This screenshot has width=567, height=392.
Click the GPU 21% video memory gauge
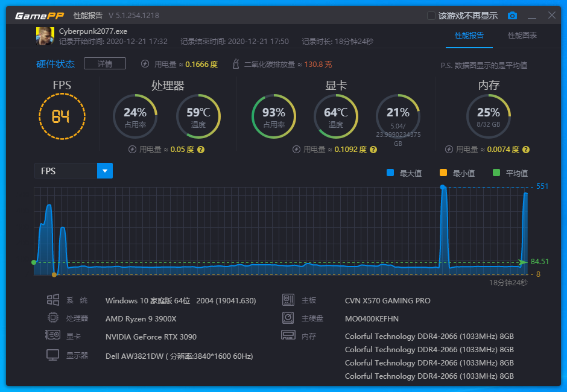[398, 116]
